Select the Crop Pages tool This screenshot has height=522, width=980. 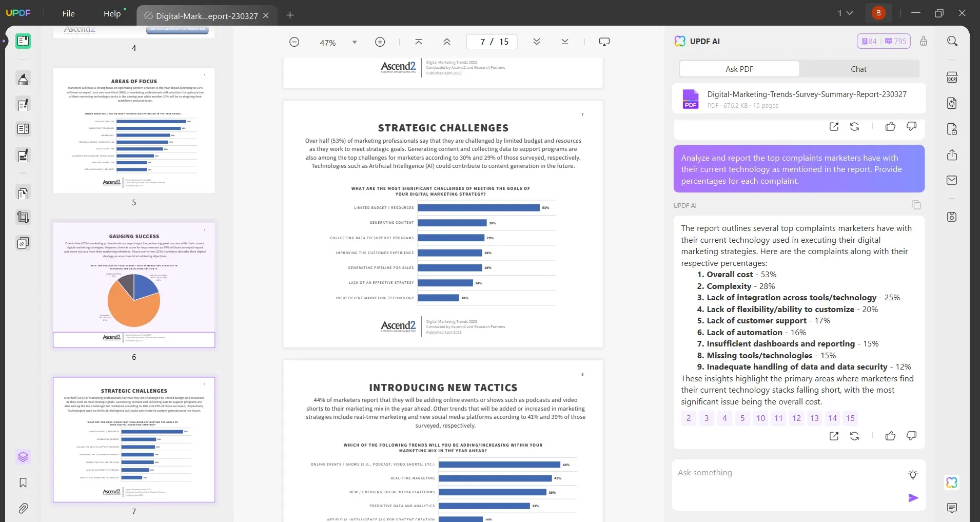coord(23,217)
